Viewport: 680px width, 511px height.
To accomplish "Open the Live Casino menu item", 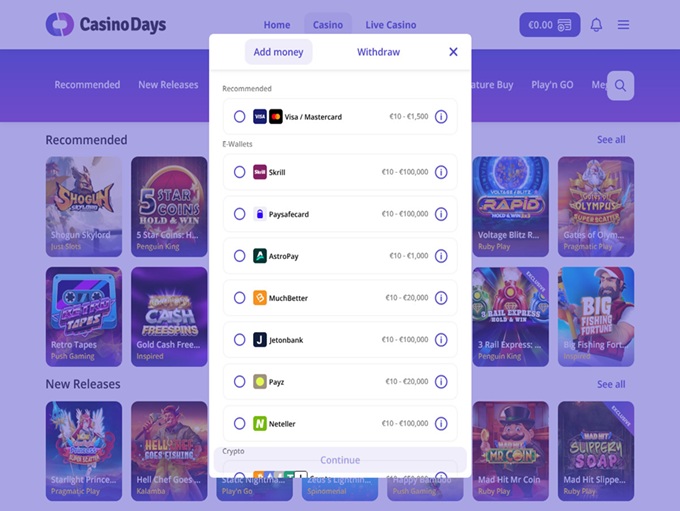I will coord(391,25).
